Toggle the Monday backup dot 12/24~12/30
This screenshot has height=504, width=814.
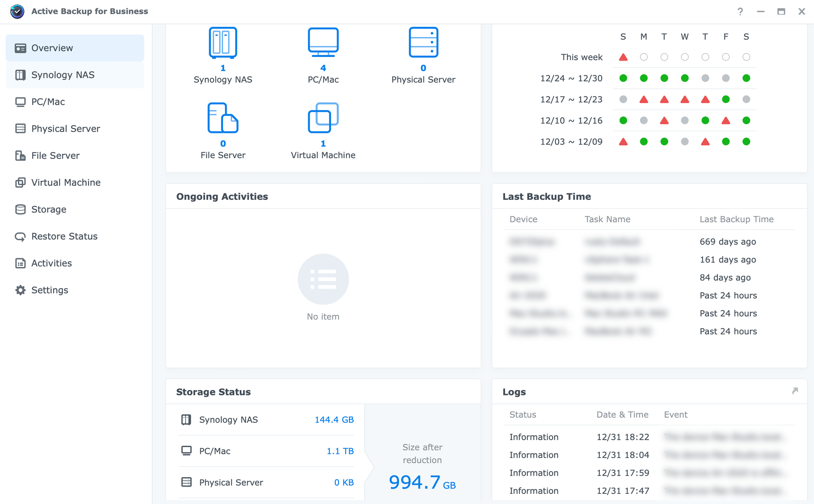click(643, 78)
